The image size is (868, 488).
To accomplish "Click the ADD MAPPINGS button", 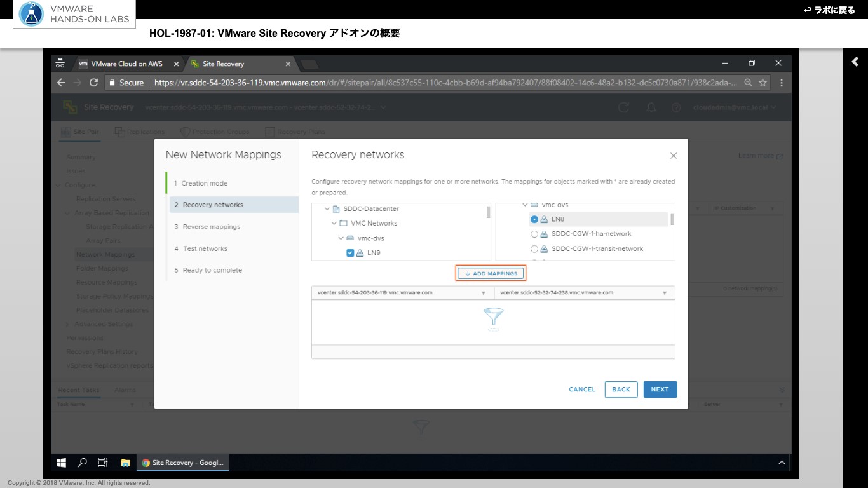I will coord(491,273).
